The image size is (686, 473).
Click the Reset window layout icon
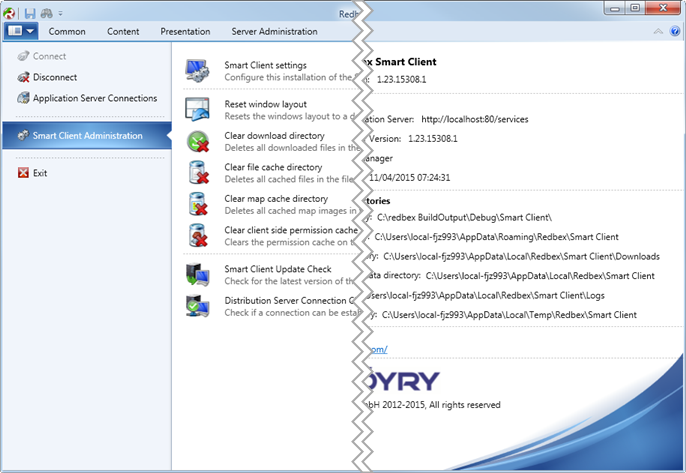(197, 109)
